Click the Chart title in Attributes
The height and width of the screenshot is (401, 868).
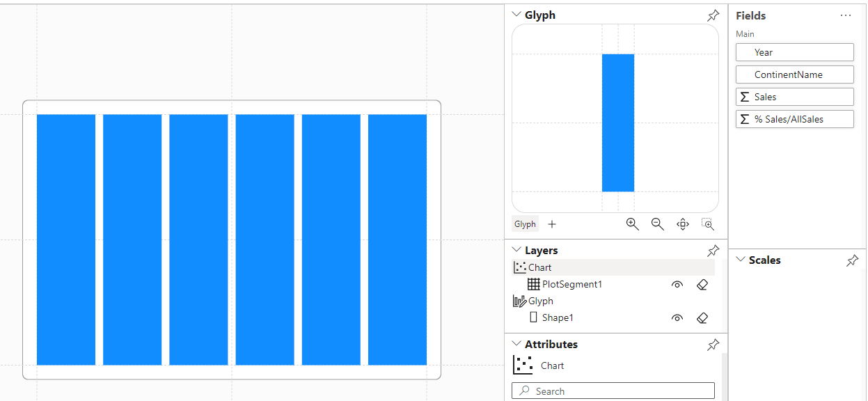(x=553, y=365)
